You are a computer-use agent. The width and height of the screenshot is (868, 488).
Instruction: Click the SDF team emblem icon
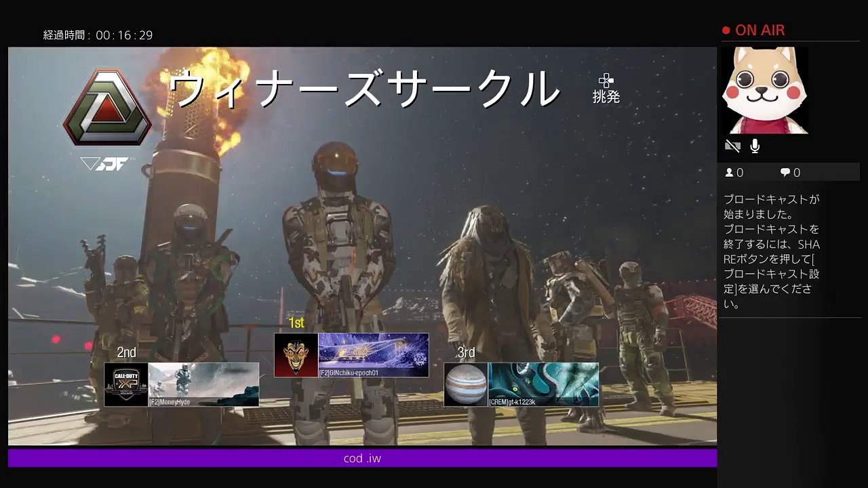107,107
